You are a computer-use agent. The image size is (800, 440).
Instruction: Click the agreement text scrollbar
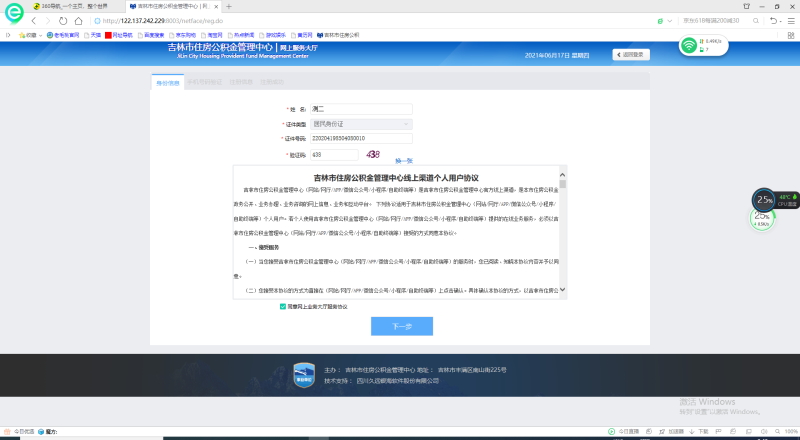(563, 230)
